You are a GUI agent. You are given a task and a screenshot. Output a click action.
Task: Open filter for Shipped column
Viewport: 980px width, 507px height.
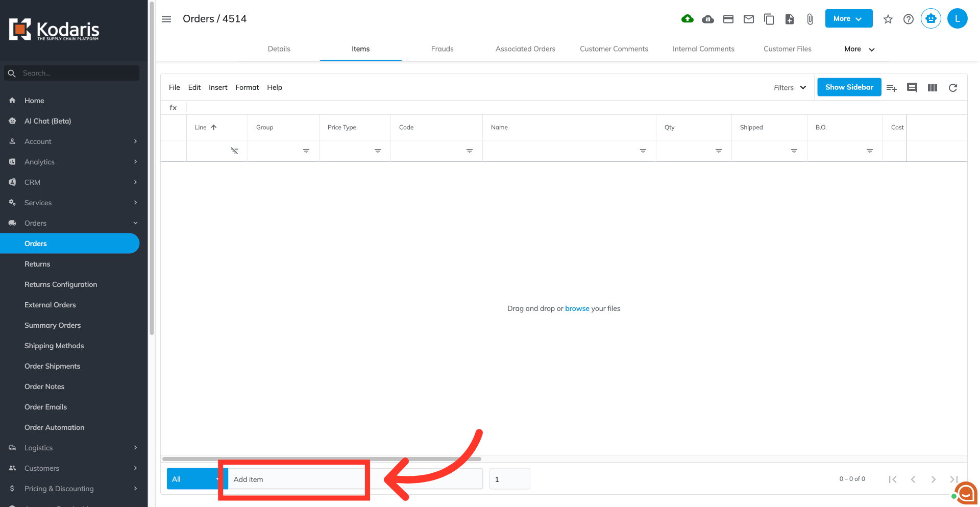(794, 151)
